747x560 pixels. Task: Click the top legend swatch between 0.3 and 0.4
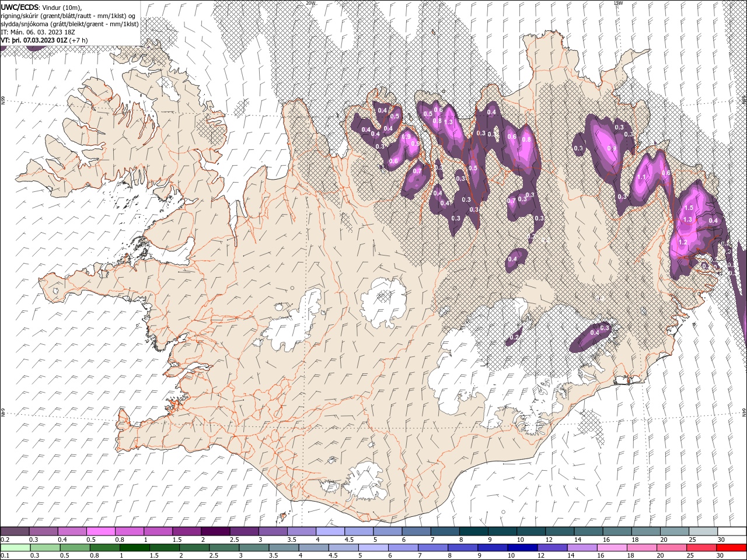click(43, 531)
